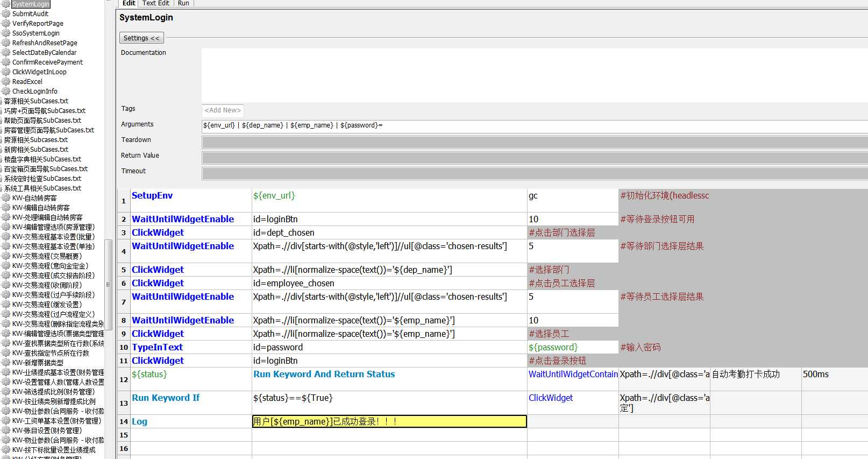Select row header number 8
Image resolution: width=868 pixels, height=459 pixels.
point(124,320)
